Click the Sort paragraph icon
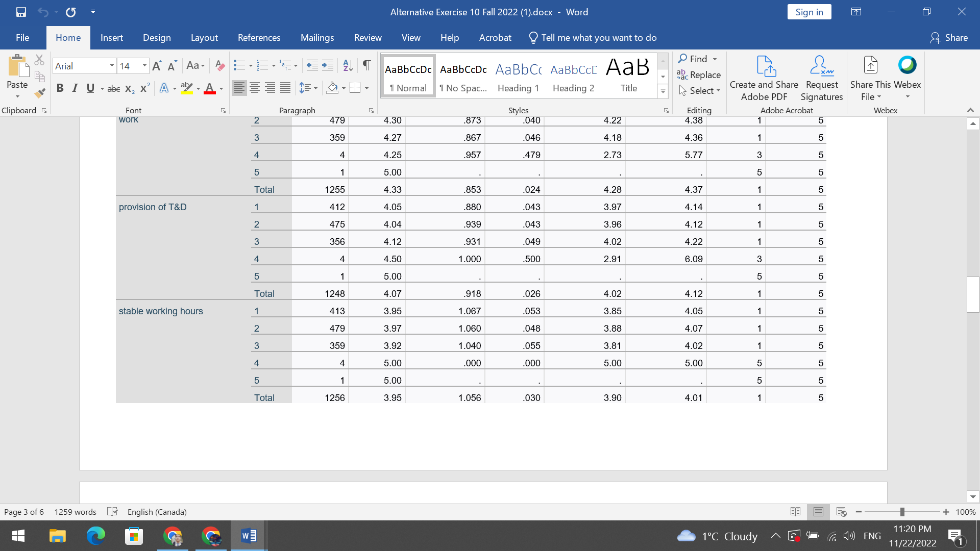The height and width of the screenshot is (551, 980). [348, 65]
